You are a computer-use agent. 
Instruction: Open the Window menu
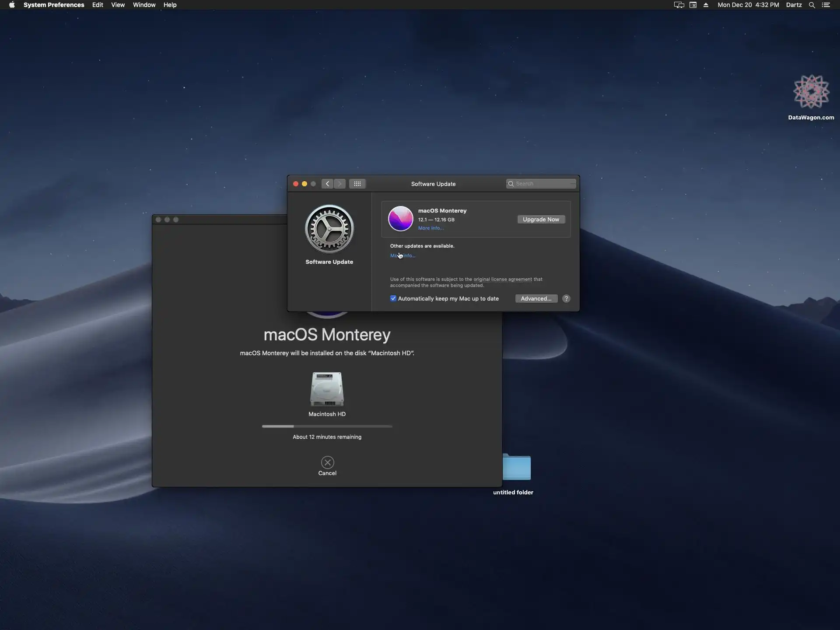[x=144, y=5]
